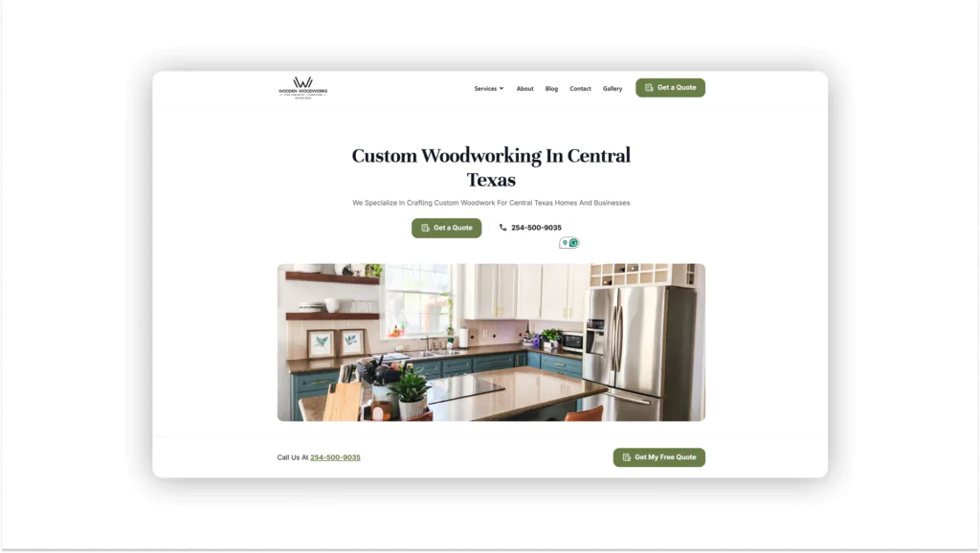Go to the About page
The width and height of the screenshot is (980, 553).
pyautogui.click(x=524, y=89)
